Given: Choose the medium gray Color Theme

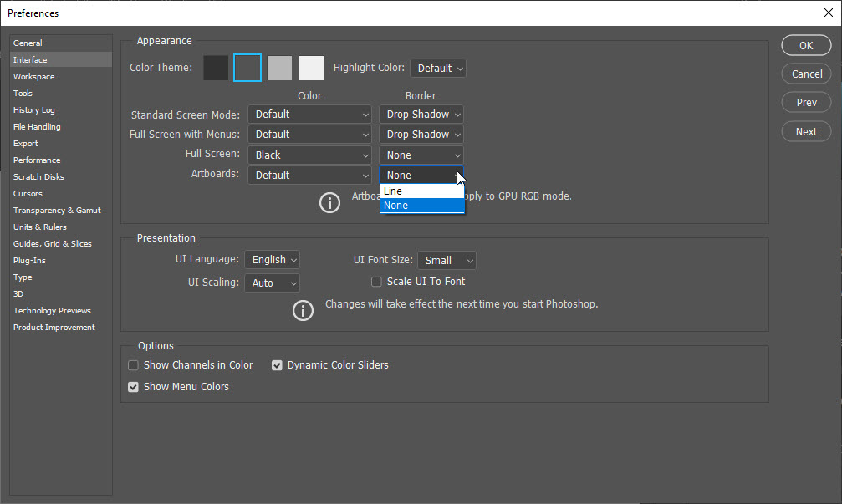Looking at the screenshot, I should tap(279, 68).
